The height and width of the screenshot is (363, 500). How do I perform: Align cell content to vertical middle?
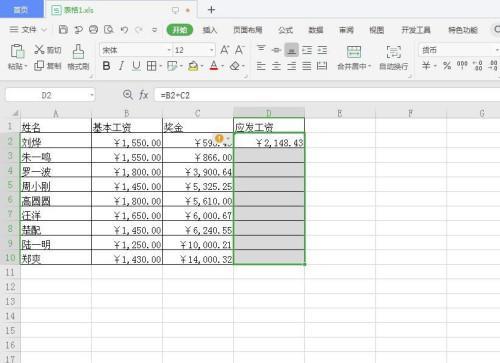pos(276,50)
